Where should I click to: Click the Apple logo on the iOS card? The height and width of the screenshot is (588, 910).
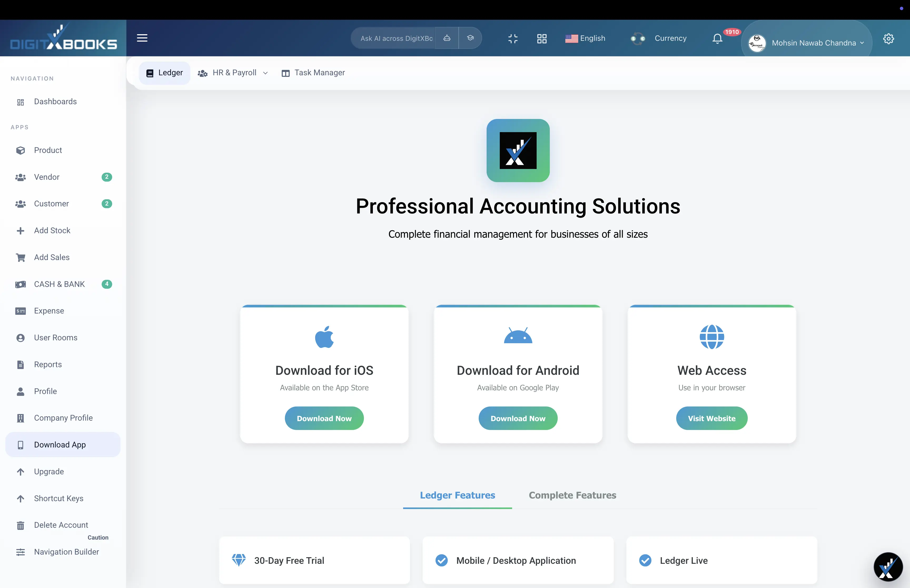coord(324,336)
